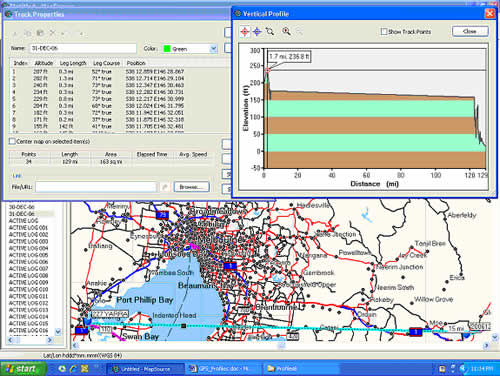The height and width of the screenshot is (376, 500).
Task: Click the Browse... button
Action: click(191, 187)
